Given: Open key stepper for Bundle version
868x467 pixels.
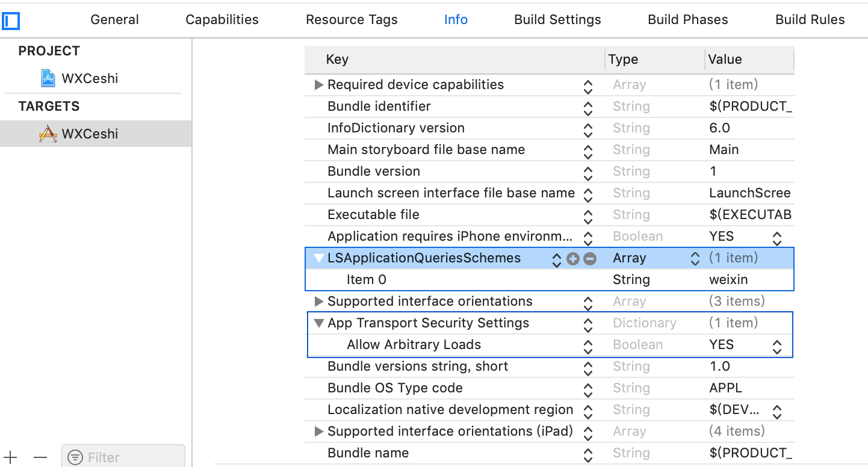Looking at the screenshot, I should click(x=588, y=173).
